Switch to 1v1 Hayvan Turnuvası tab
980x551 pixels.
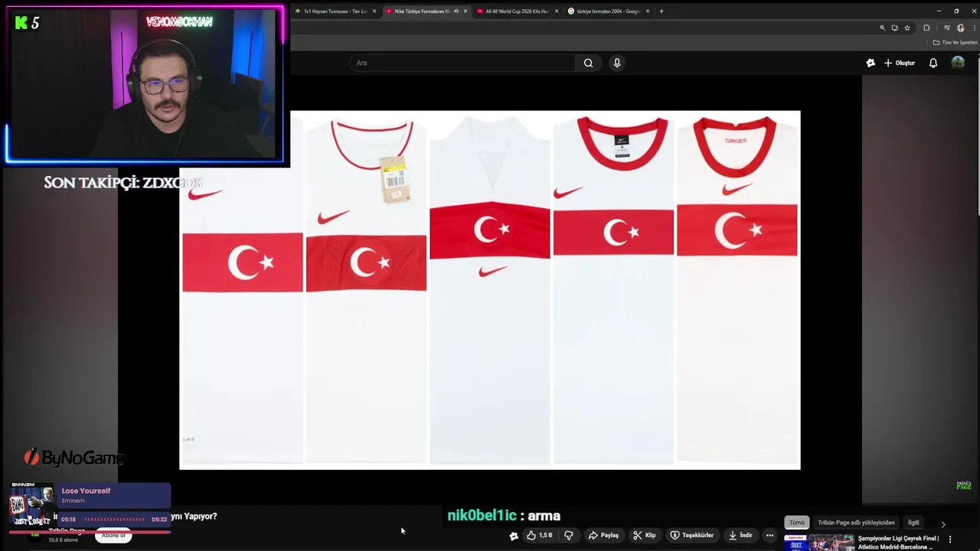[335, 11]
